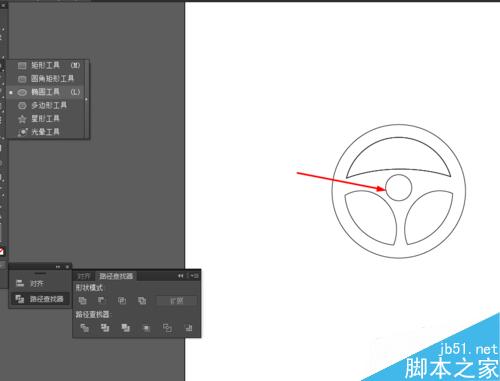Select the Rounded Rectangle tool (圆角矩形工具)
This screenshot has height=381, width=500.
(x=46, y=79)
